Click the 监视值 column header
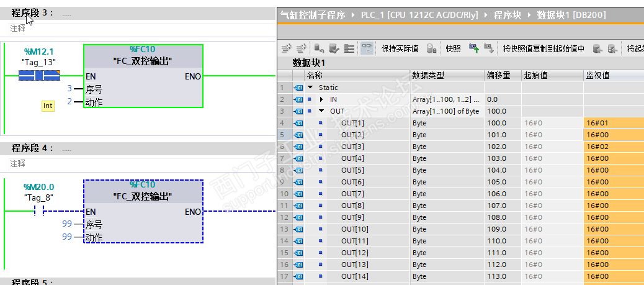Screen dimensions: 644x285 pos(614,75)
